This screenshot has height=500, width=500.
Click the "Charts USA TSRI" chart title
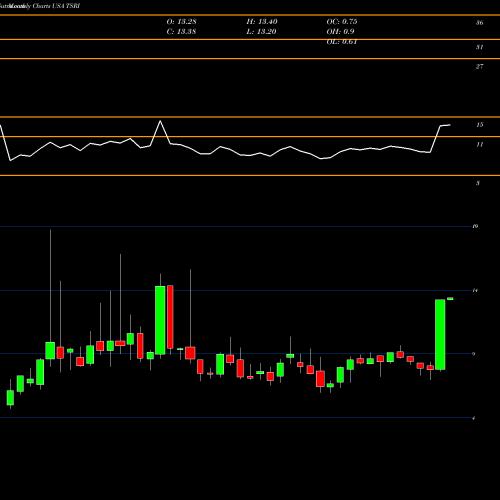coord(56,6)
